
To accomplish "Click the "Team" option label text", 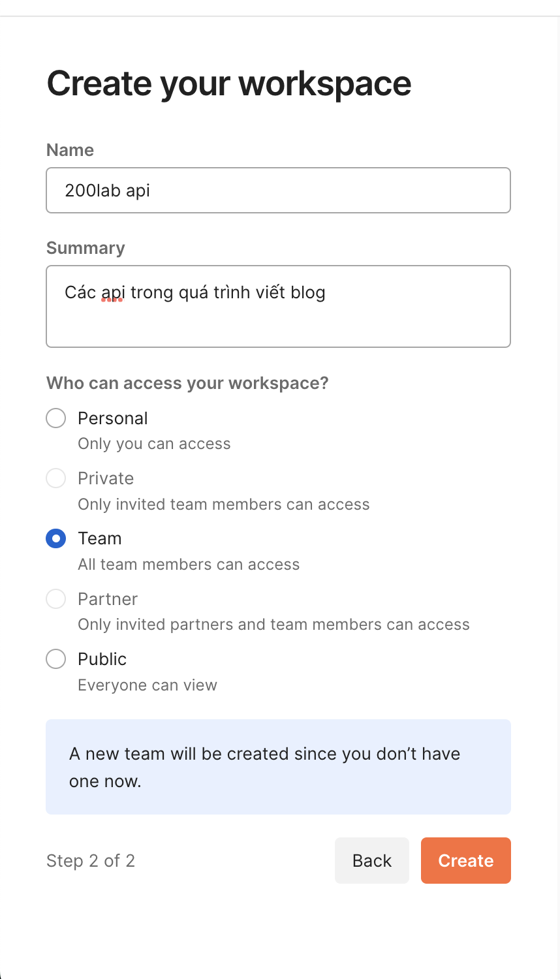I will tap(99, 538).
